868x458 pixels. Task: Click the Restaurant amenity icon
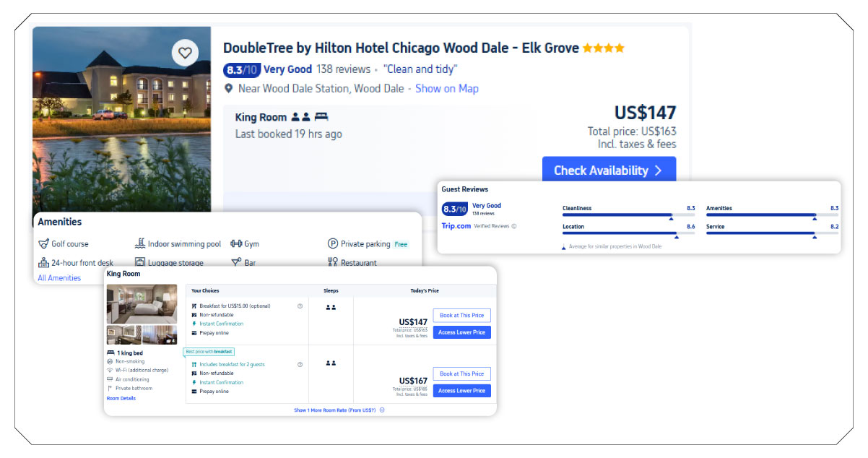pos(334,262)
